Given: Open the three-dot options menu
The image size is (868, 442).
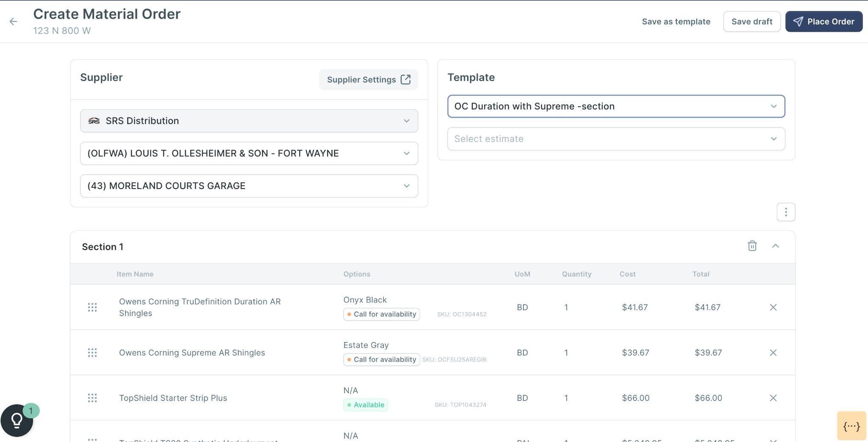Looking at the screenshot, I should (x=786, y=212).
